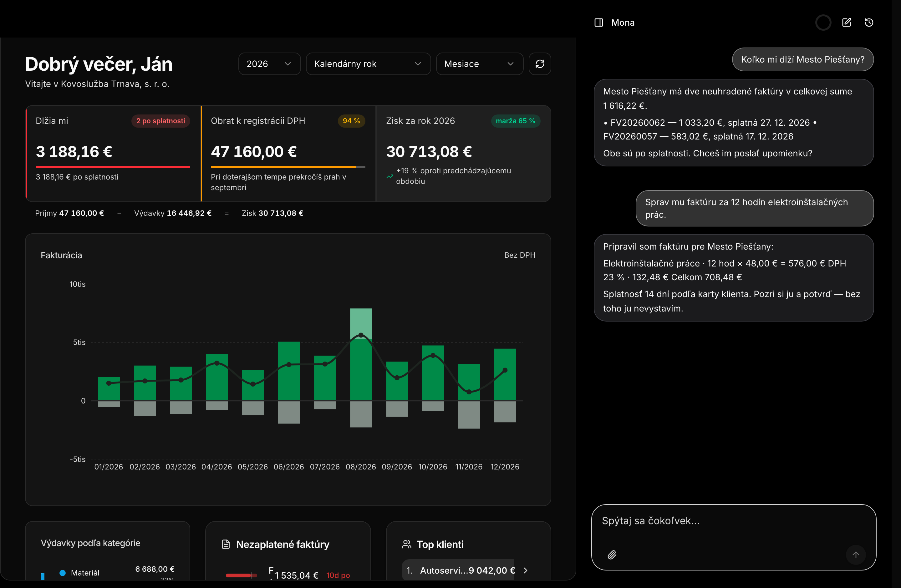
Task: Select the 08/2026 bar in Fakturácia chart
Action: coord(361,355)
